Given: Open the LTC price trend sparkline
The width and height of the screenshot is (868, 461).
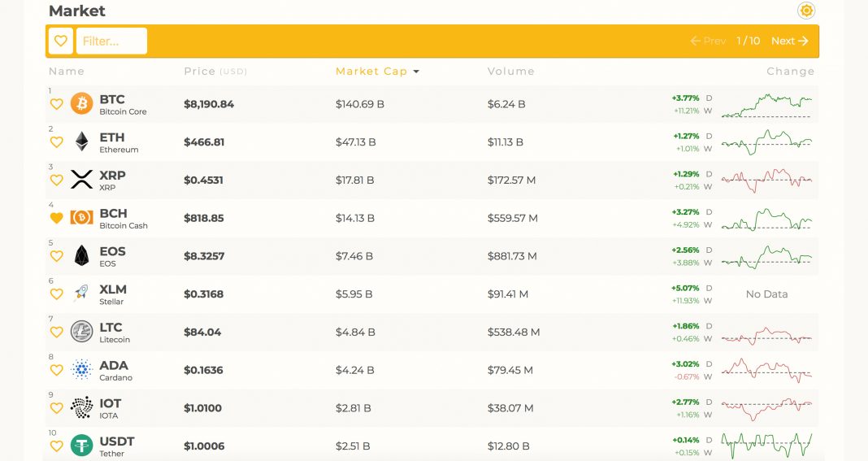Looking at the screenshot, I should point(766,335).
